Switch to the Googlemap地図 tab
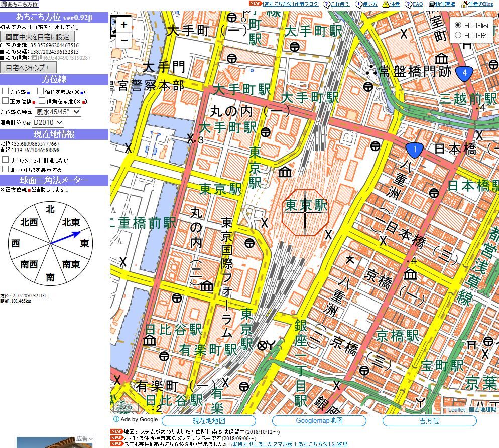The height and width of the screenshot is (448, 499). [x=319, y=420]
